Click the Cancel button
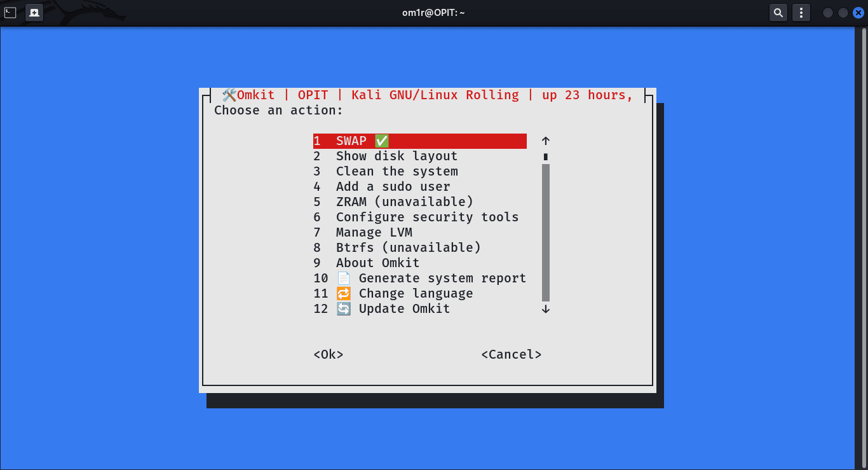 click(512, 354)
